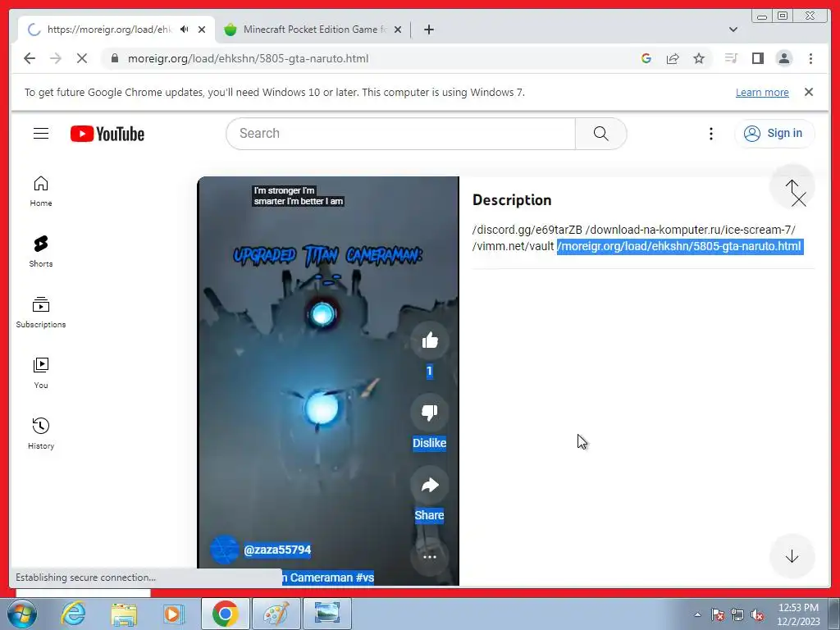Open Subscriptions in YouTube sidebar
Screen dimensions: 840x630
pyautogui.click(x=41, y=313)
